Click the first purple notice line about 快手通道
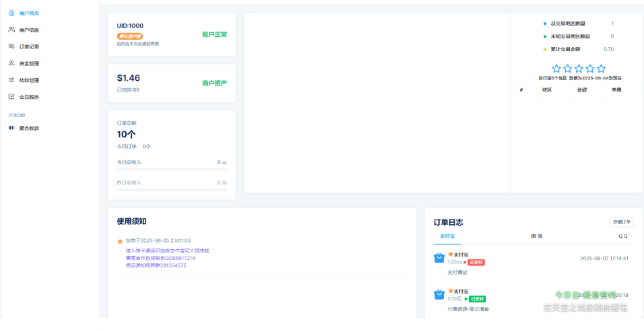644x330 pixels. point(168,251)
